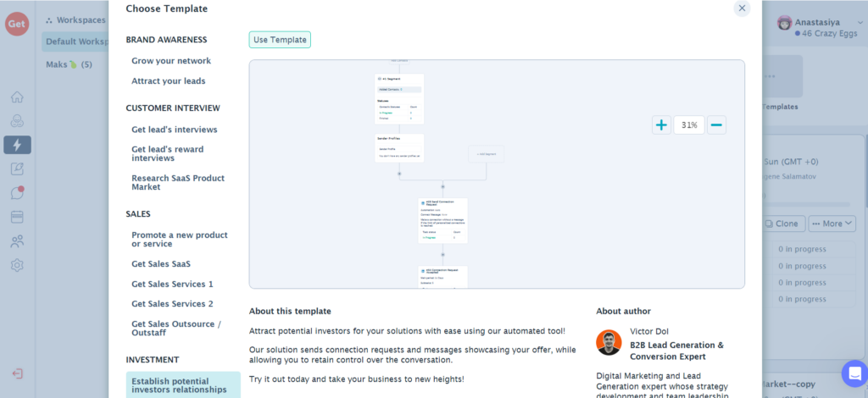Open the automation lightning bolt icon

[17, 145]
